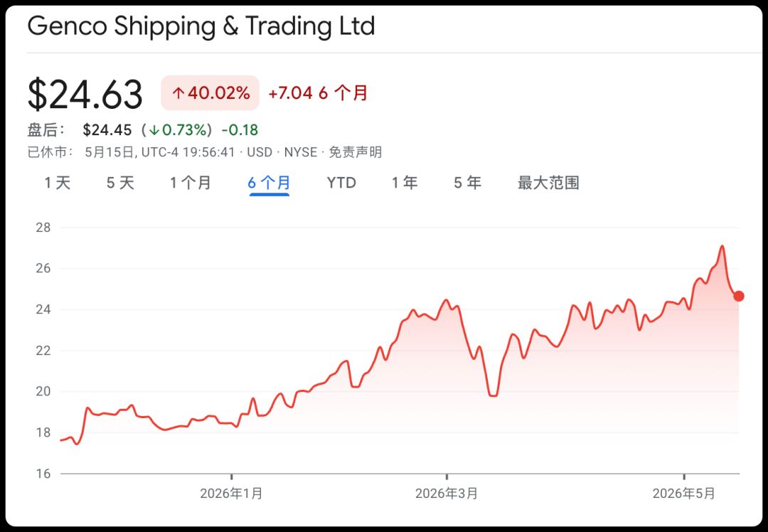This screenshot has height=532, width=768.
Task: Click the $24.63 current price
Action: click(85, 94)
